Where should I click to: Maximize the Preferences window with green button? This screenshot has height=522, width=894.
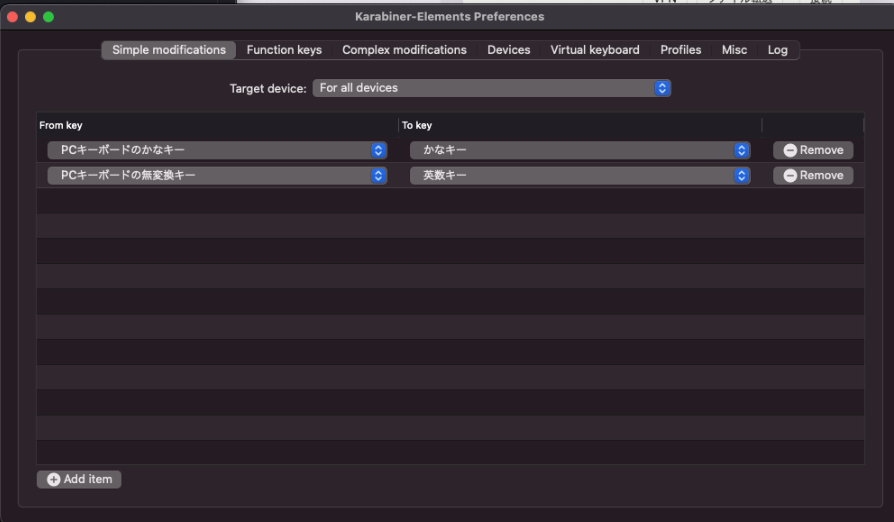pos(49,17)
